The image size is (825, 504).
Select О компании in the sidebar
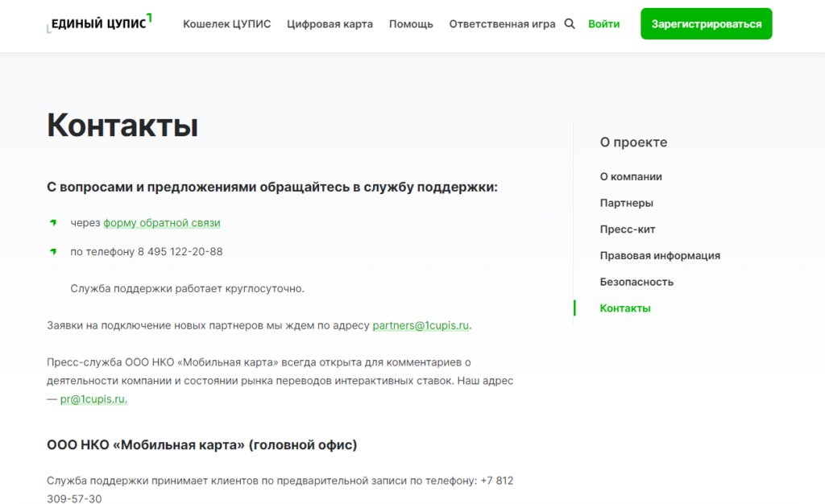[631, 176]
